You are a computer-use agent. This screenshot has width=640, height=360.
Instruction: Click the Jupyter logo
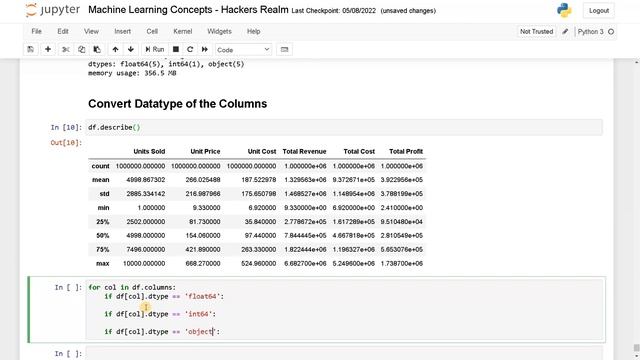(53, 10)
